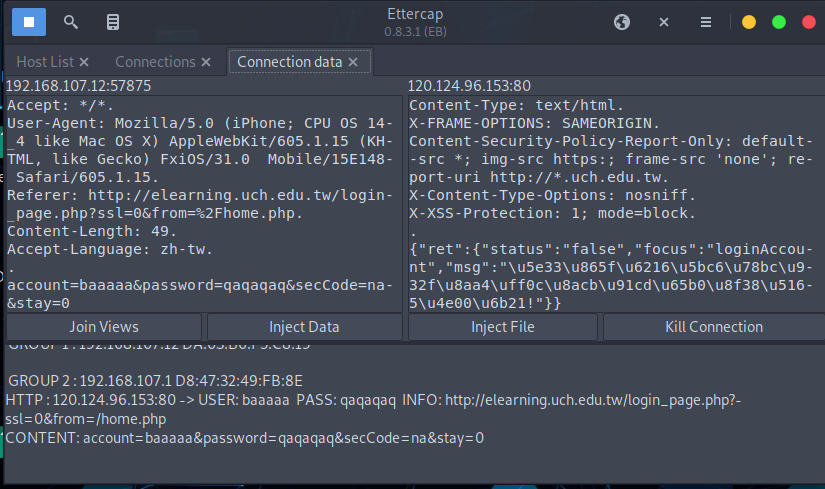Click X-FRAME-OPTIONS: SAMEORIGIN line

534,123
